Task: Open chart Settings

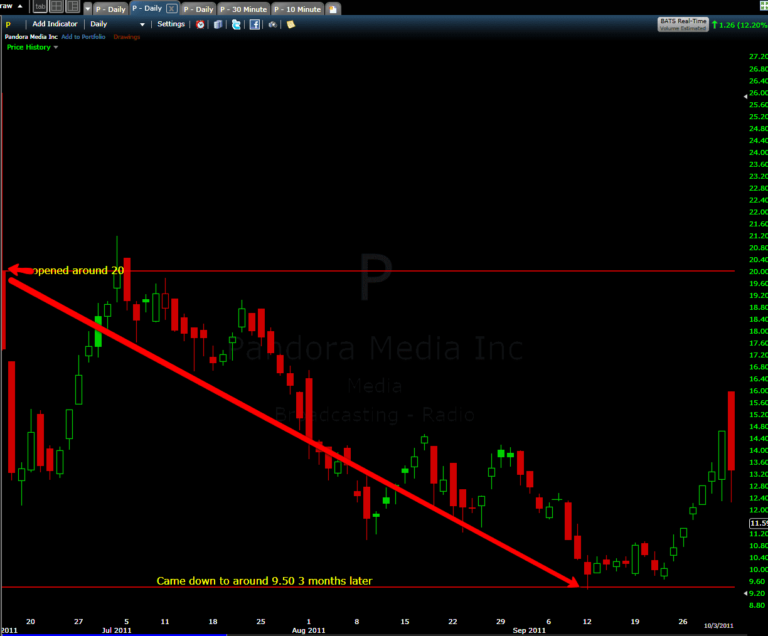Action: pos(171,24)
